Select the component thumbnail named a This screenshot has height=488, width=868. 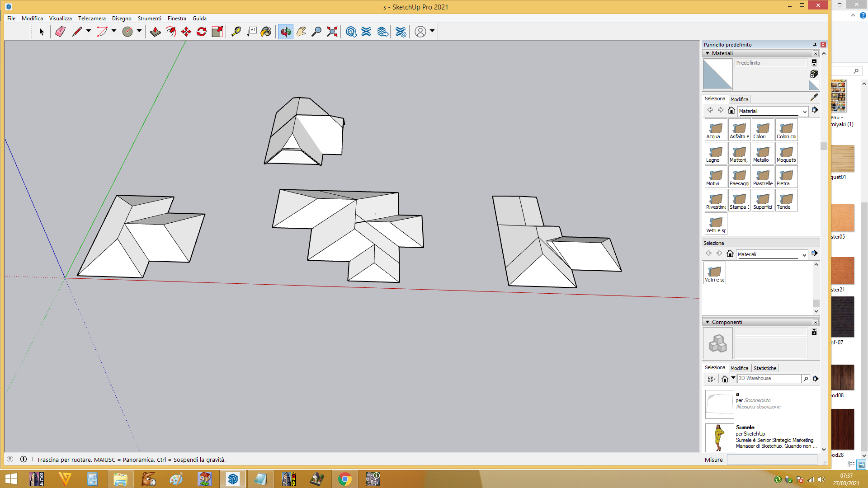click(719, 404)
